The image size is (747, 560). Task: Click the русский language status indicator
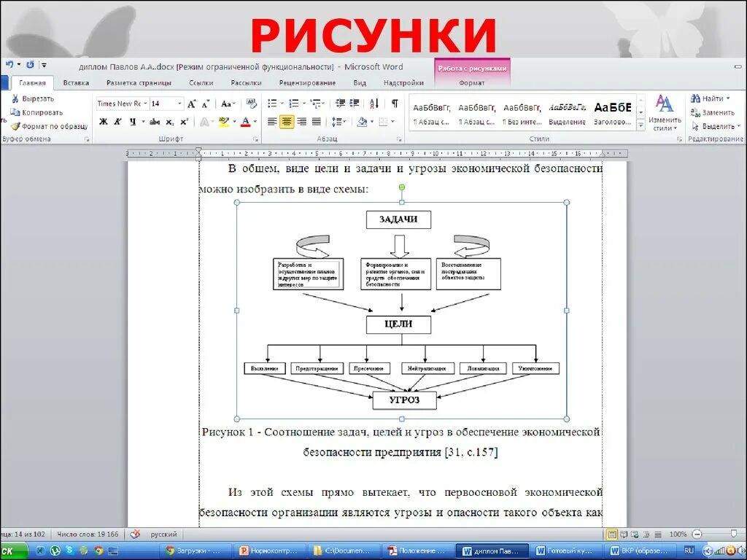[163, 534]
